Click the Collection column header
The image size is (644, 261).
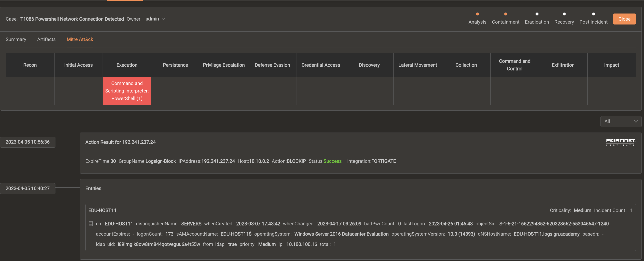coord(466,65)
